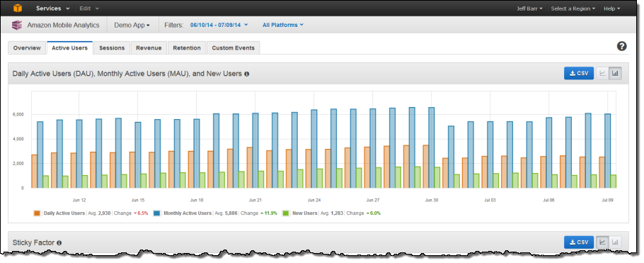This screenshot has height=263, width=644.
Task: Select line chart view for Sticky Factor
Action: (x=602, y=242)
